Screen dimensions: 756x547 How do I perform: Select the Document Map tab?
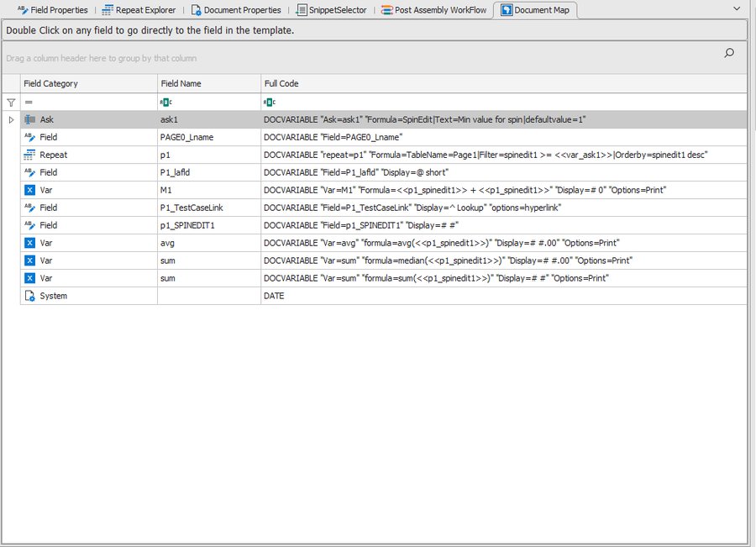[535, 9]
